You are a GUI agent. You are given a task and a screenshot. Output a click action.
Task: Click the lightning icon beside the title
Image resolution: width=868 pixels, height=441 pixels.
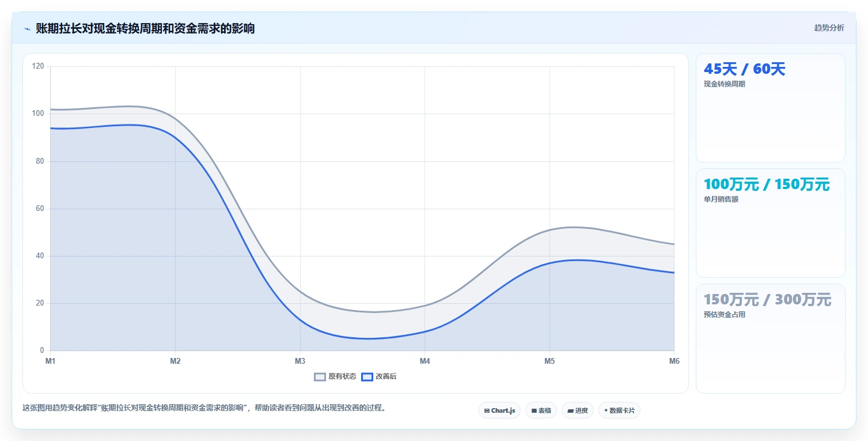click(27, 29)
